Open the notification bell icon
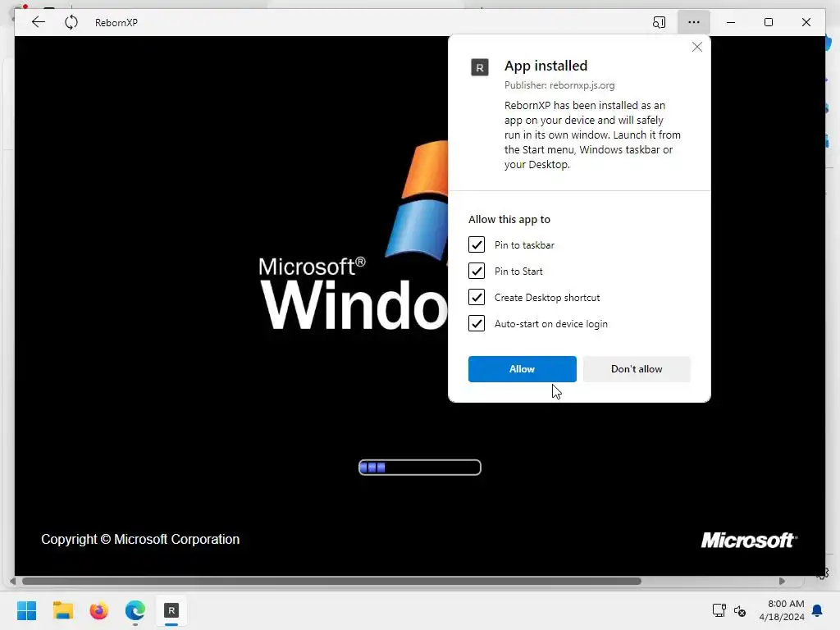The width and height of the screenshot is (840, 630). [x=817, y=610]
